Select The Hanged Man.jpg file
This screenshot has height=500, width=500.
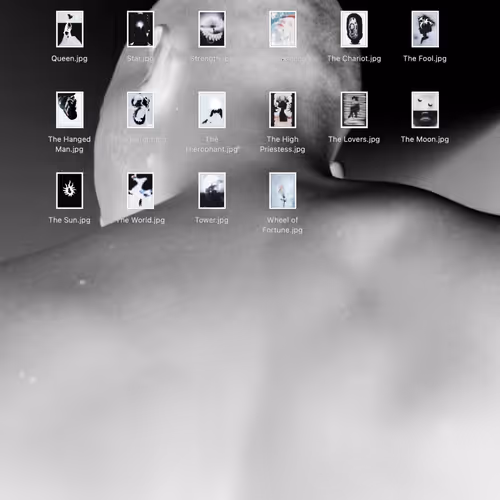tap(70, 110)
